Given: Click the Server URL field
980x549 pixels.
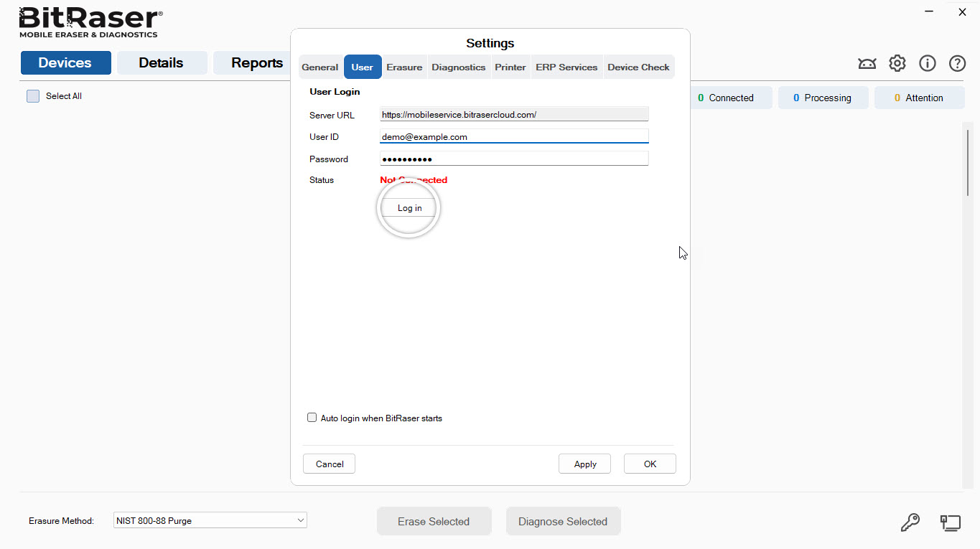Looking at the screenshot, I should point(514,114).
